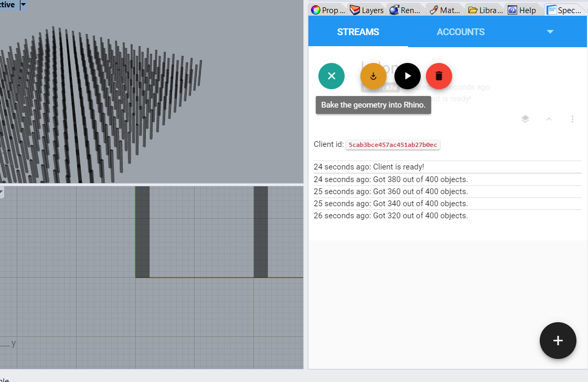Switch to the ACCOUNTS tab

461,32
